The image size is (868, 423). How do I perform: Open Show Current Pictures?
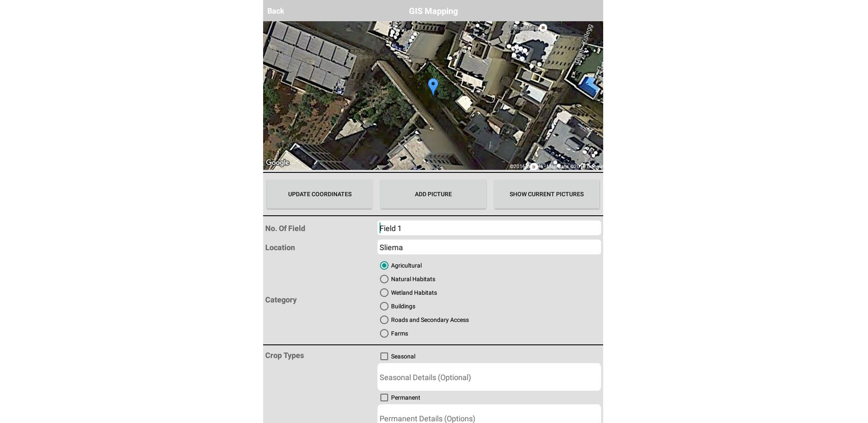(547, 194)
